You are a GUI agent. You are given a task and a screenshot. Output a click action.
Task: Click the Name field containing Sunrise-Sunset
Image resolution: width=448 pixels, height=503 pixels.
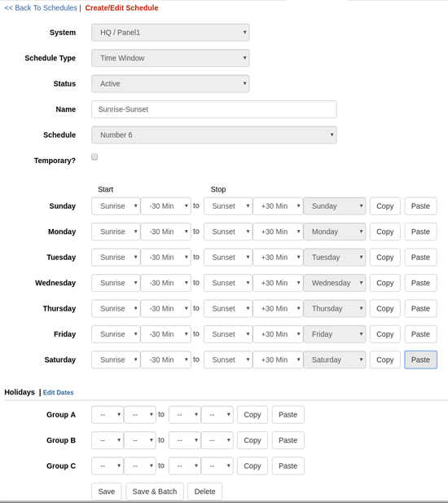tap(213, 109)
